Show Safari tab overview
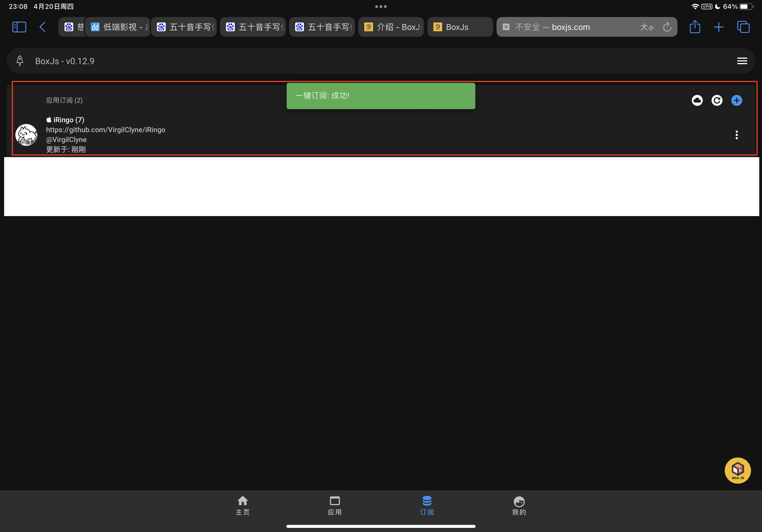This screenshot has height=532, width=762. click(x=743, y=27)
